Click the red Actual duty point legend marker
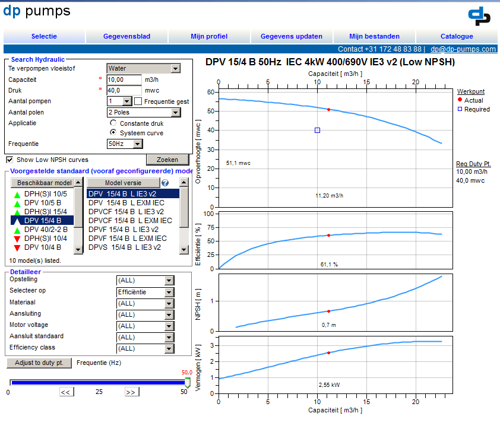 (460, 100)
